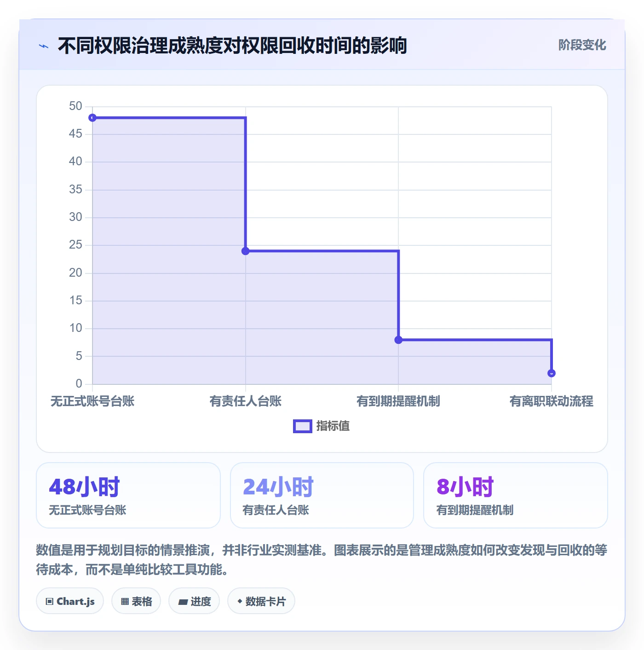Click the square icon in Chart.js chip

(50, 602)
